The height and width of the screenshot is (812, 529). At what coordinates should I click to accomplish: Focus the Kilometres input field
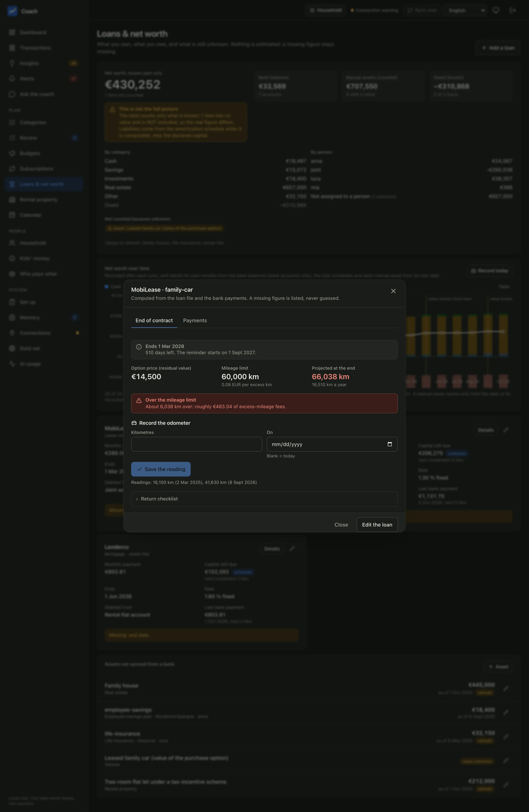point(197,444)
